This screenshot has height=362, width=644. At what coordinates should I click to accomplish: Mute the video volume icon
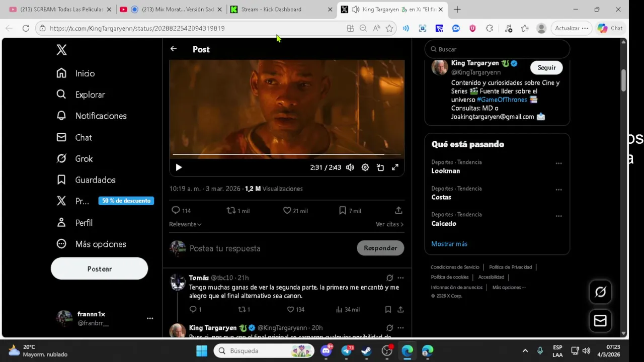point(350,167)
